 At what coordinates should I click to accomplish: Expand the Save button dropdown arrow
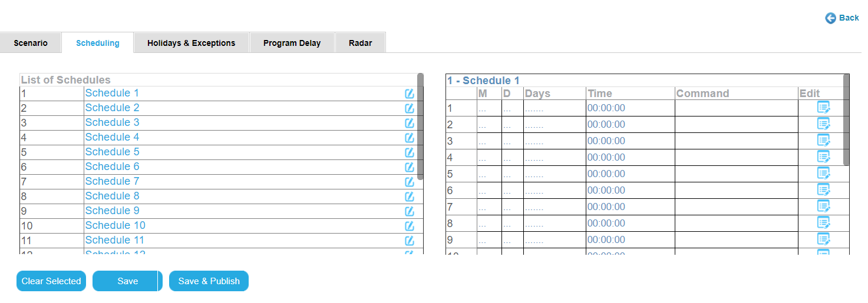pos(160,281)
